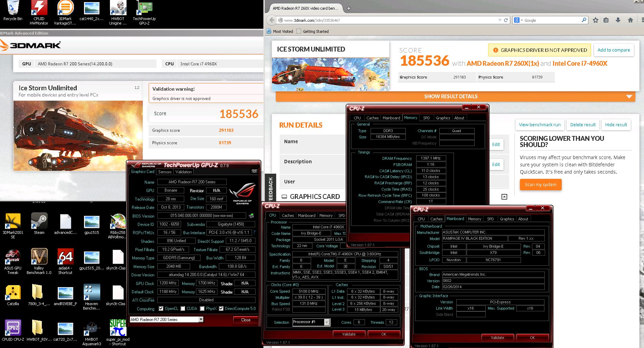Click BIOS version UEFI chip icon in GPU-Z

[x=251, y=216]
